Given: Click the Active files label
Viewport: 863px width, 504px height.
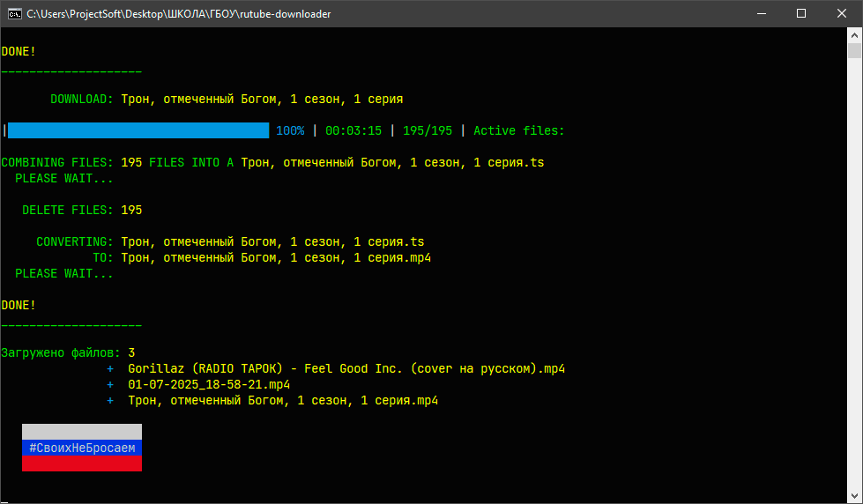Looking at the screenshot, I should [x=518, y=130].
